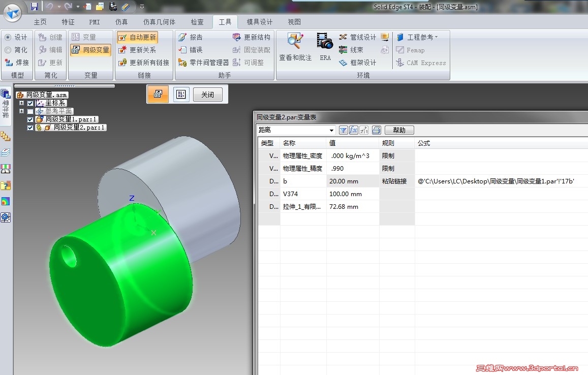
Task: Click the gear icon at the bottom of left sidebar
Action: (6, 217)
